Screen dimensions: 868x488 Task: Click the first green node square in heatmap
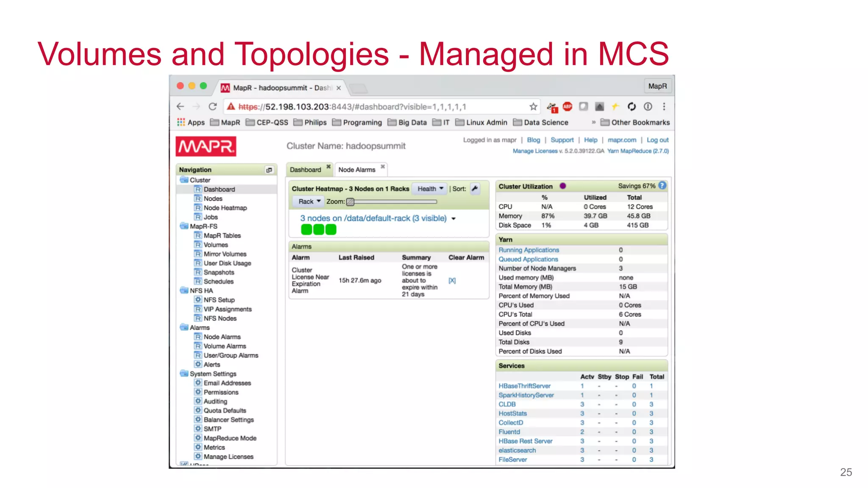306,230
